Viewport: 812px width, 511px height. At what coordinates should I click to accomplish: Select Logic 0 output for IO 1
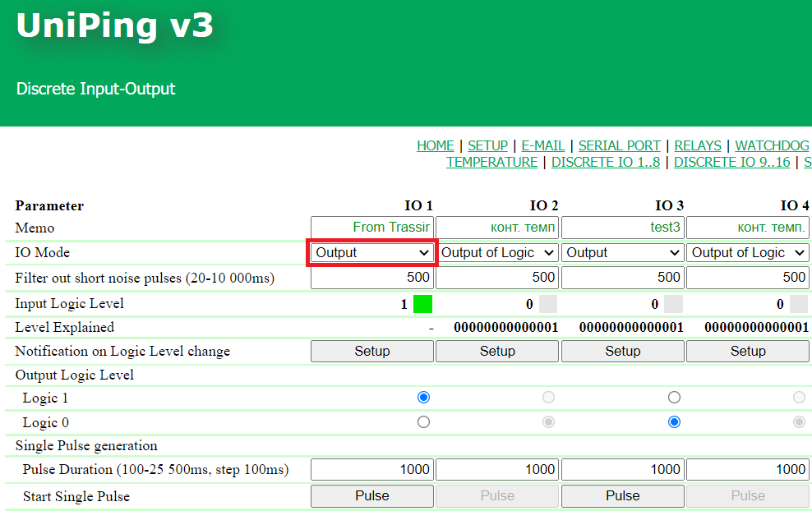click(423, 422)
